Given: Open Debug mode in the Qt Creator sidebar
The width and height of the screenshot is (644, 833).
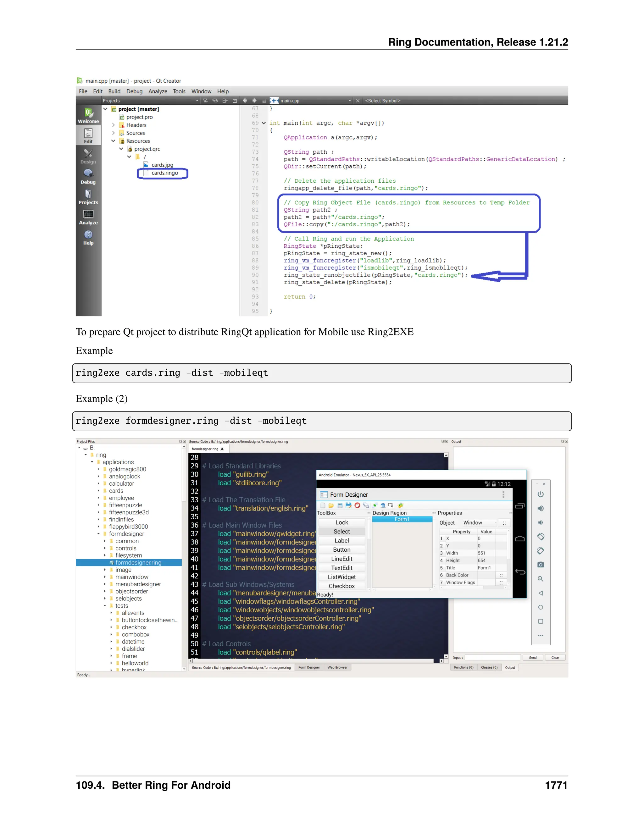Looking at the screenshot, I should point(88,177).
